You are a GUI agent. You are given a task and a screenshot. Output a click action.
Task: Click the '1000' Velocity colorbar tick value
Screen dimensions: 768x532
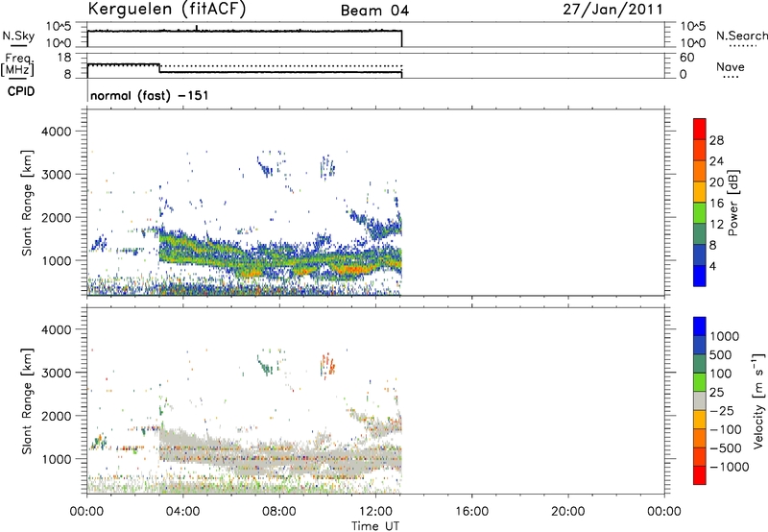[x=725, y=336]
